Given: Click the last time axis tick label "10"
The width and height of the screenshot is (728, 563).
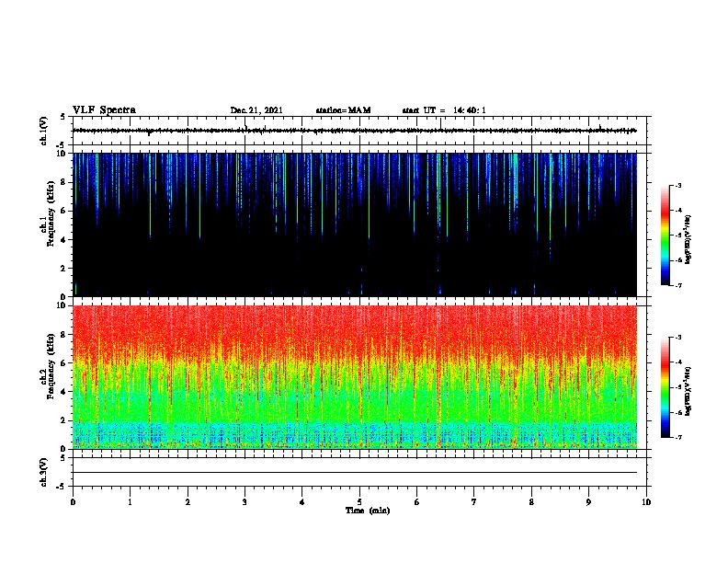Looking at the screenshot, I should (646, 501).
